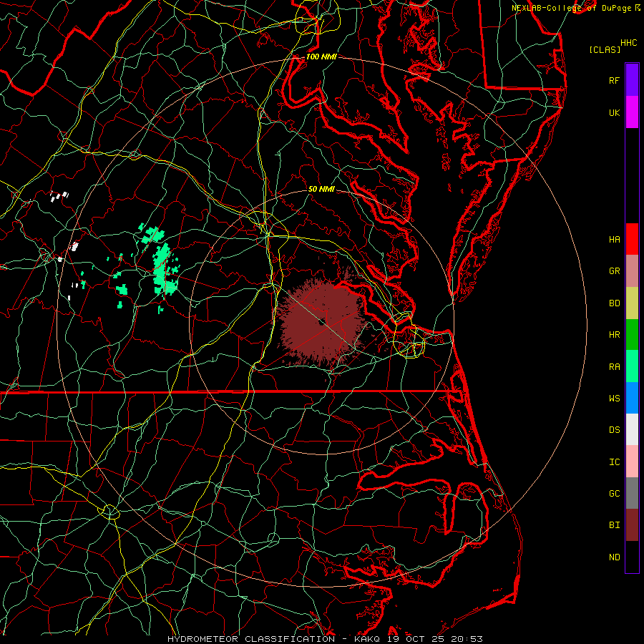Click the Hydrometeor Classification KAKQ timestamp caption
Image resolution: width=644 pixels, height=644 pixels.
tap(325, 639)
